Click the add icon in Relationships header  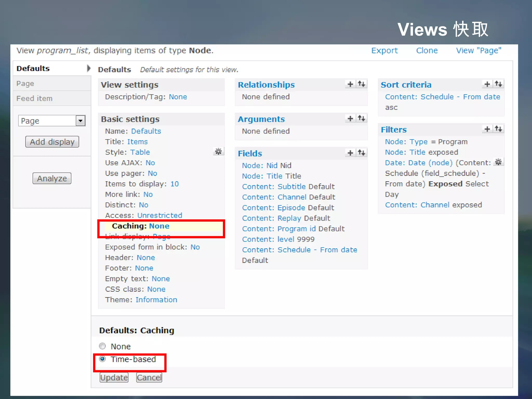pyautogui.click(x=350, y=84)
